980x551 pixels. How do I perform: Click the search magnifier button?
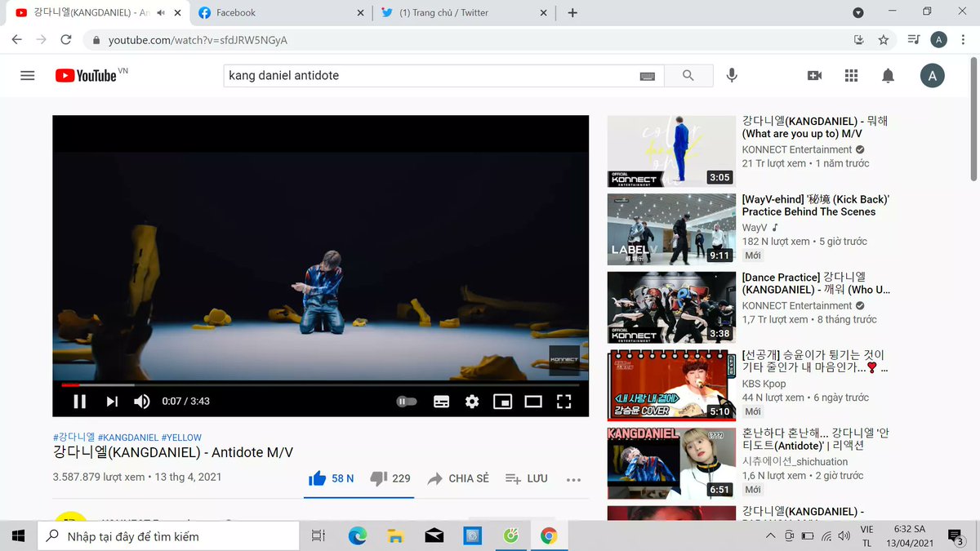[688, 76]
